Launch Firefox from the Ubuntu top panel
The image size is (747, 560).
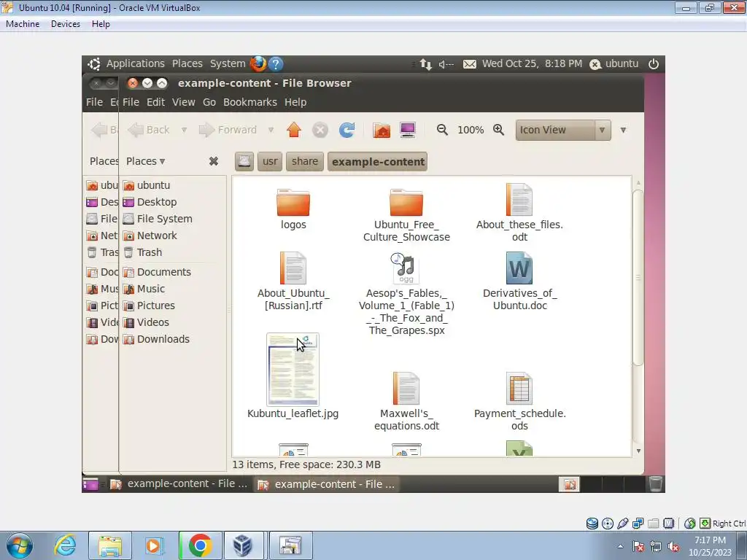tap(258, 63)
